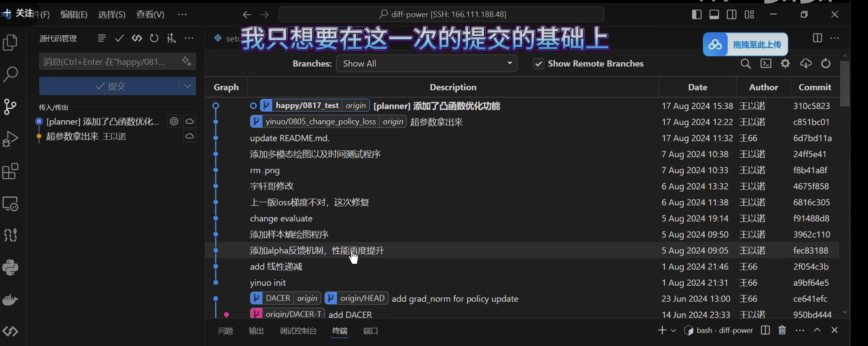
Task: Click kill terminal trash icon
Action: (x=782, y=330)
